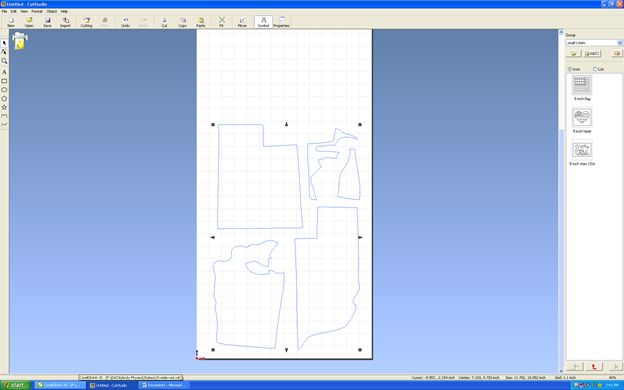Click the new symbol group button

(x=573, y=53)
